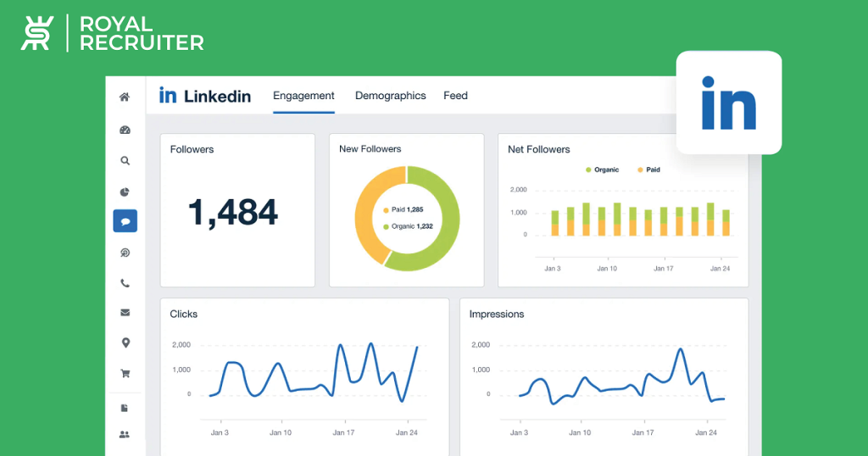Switch to the Feed tab
This screenshot has width=868, height=456.
coord(455,96)
